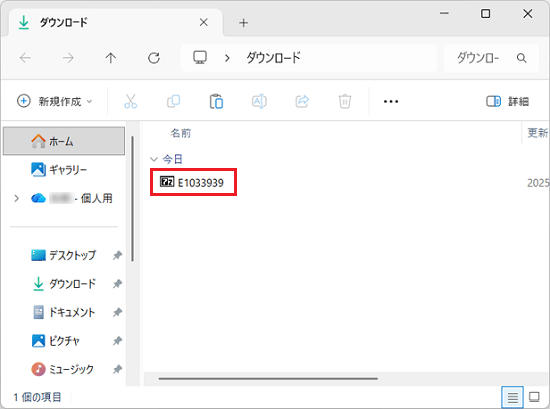550x409 pixels.
Task: Open ダウンロード in quick access
Action: (64, 283)
